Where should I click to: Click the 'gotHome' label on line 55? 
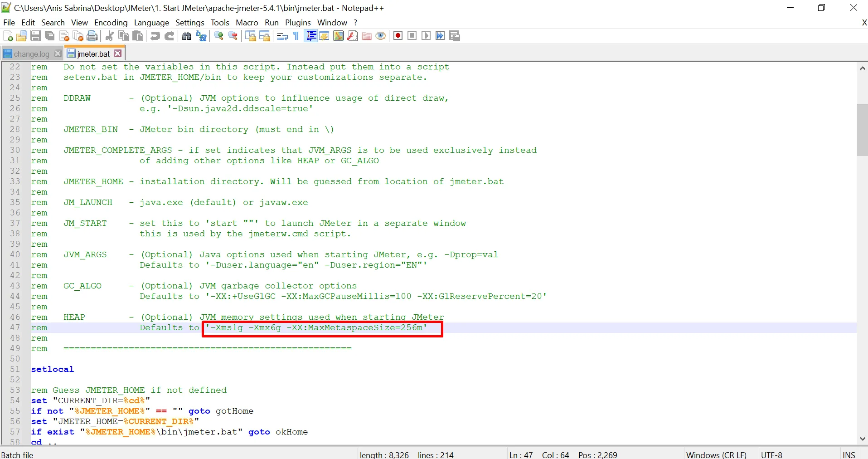click(234, 411)
